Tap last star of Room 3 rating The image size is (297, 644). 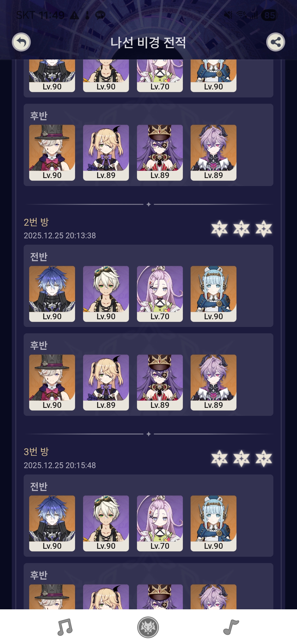264,458
